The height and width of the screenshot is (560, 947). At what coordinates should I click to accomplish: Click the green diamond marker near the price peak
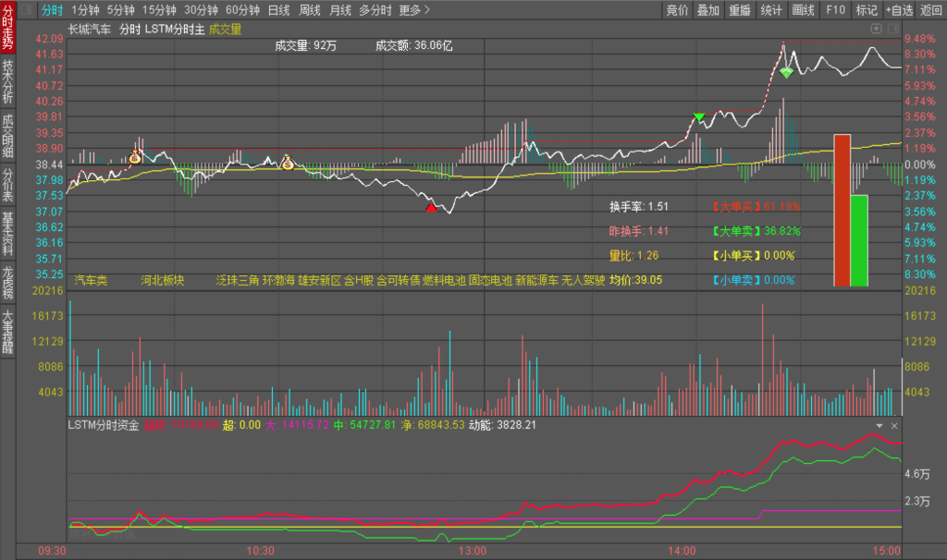tap(785, 72)
